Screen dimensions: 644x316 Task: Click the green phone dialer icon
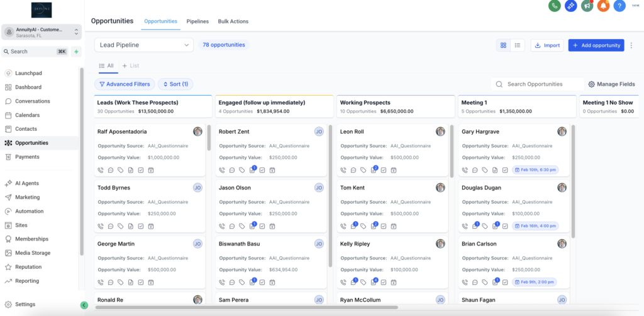tap(554, 6)
